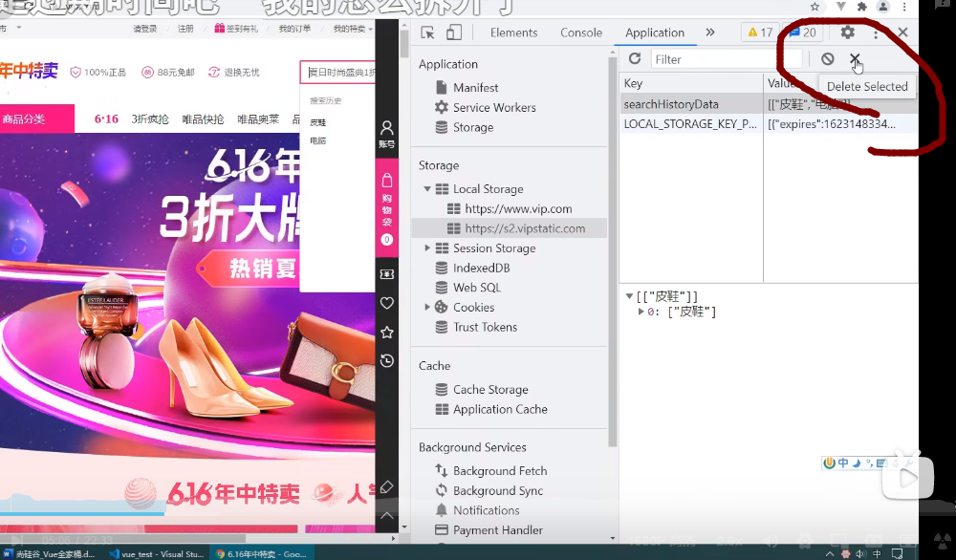956x560 pixels.
Task: Collapse the Local Storage tree node
Action: (x=427, y=189)
